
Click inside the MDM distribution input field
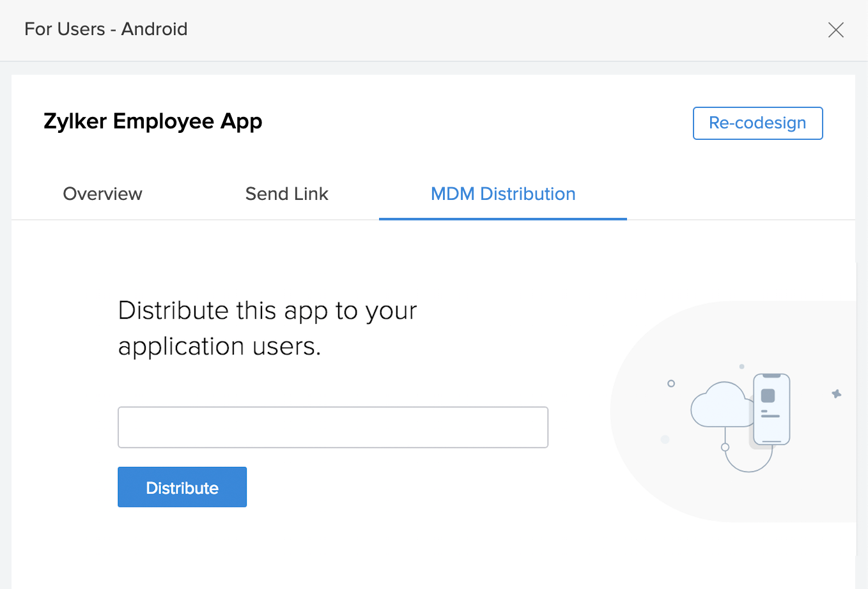332,427
